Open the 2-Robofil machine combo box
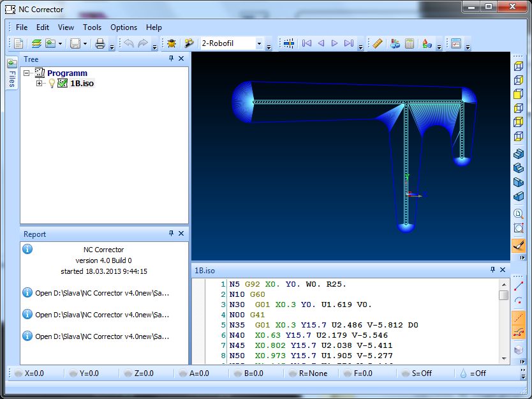 232,43
